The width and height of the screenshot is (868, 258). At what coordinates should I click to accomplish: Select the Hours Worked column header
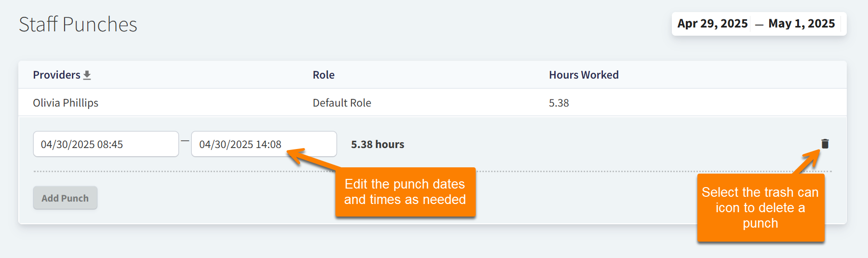tap(583, 75)
